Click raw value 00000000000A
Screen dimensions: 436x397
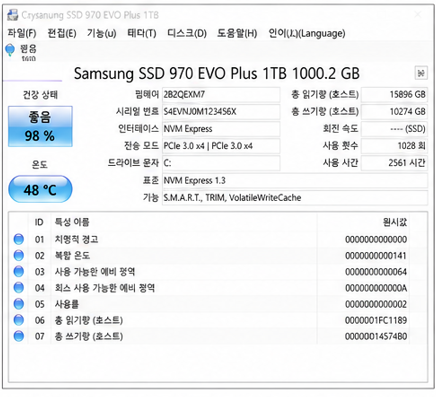[376, 288]
